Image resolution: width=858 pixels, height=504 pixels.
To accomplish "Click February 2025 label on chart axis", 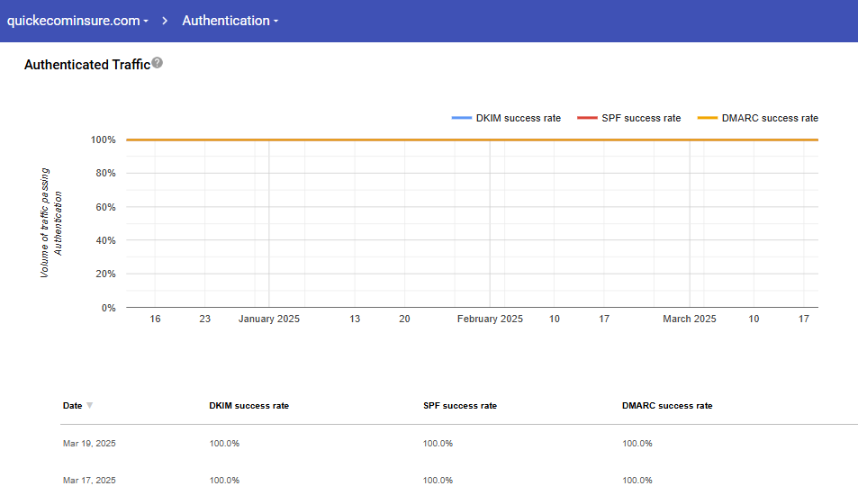I will 490,319.
